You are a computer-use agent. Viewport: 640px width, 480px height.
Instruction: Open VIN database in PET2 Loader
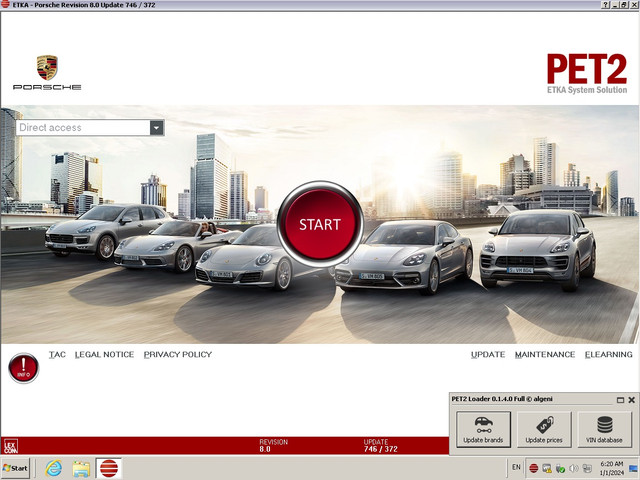click(604, 429)
